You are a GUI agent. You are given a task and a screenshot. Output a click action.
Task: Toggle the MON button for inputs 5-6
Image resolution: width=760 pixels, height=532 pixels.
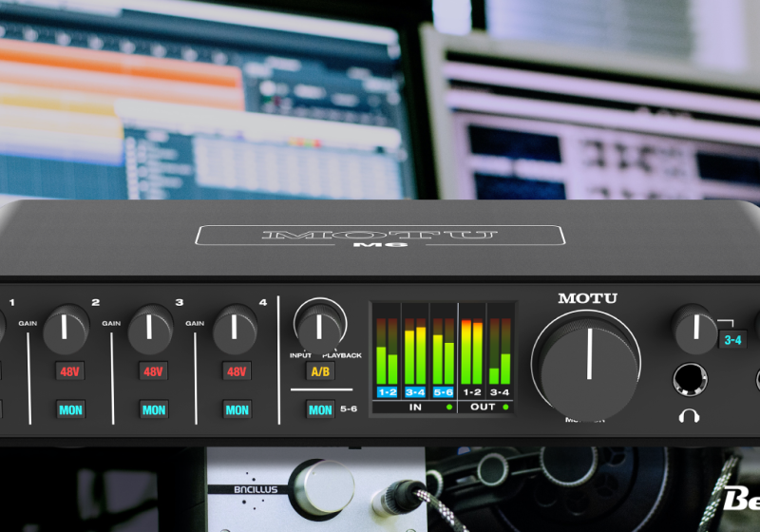click(320, 409)
